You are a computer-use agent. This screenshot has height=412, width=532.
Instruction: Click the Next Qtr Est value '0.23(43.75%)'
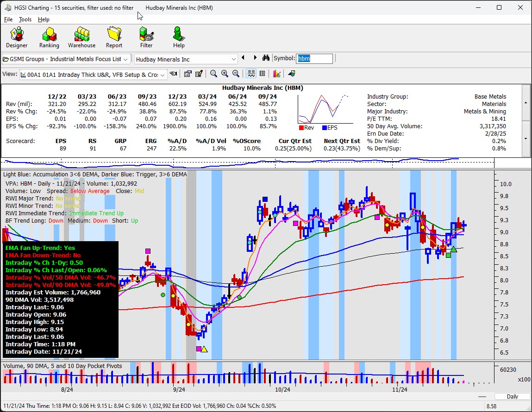[x=342, y=149]
